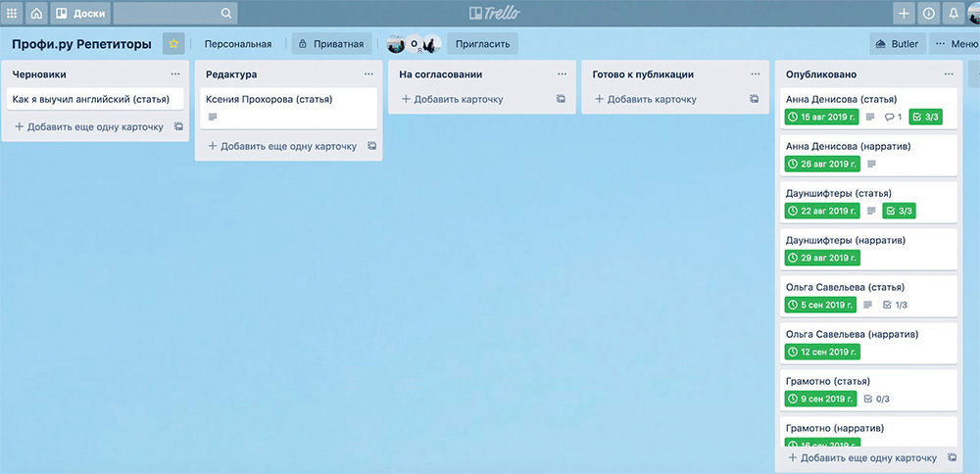Toggle due date 15 авг 2019 badge
980x474 pixels.
[821, 118]
